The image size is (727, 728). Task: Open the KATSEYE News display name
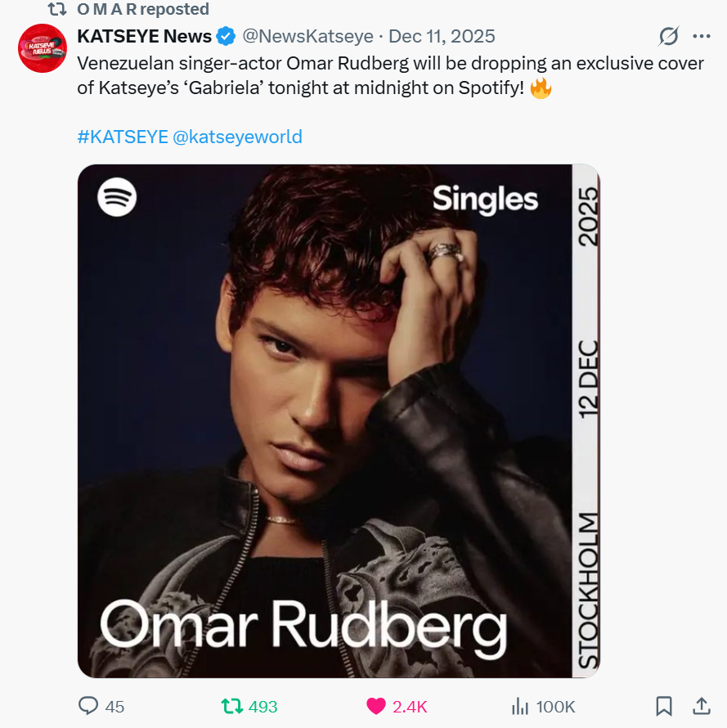[144, 37]
